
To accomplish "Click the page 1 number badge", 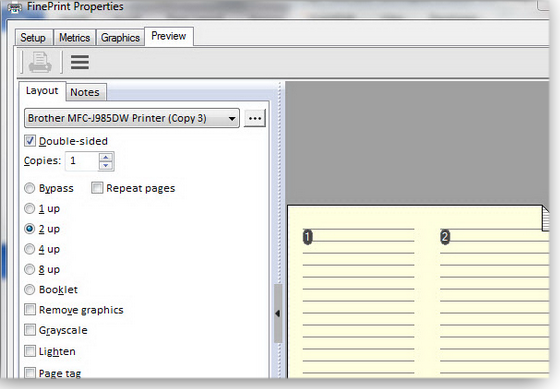I will (308, 237).
